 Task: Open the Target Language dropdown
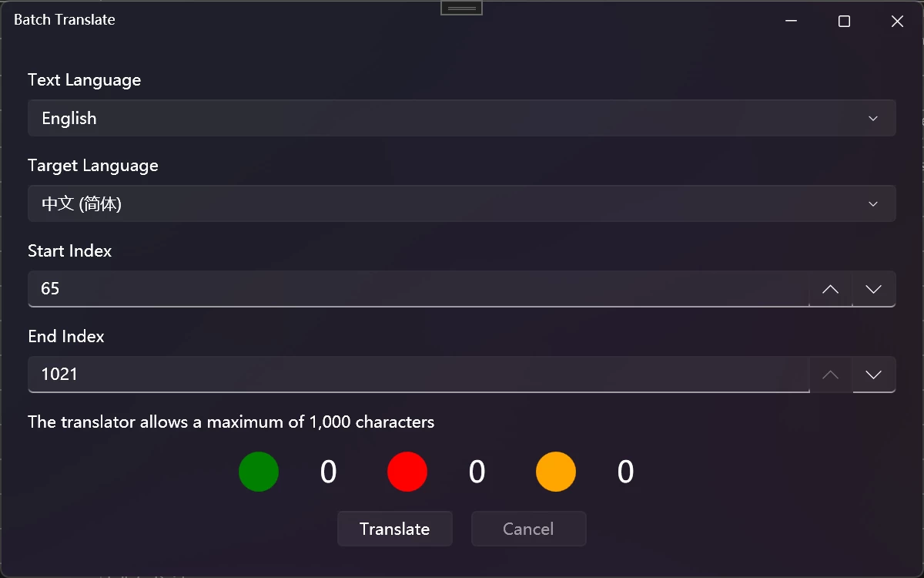pyautogui.click(x=462, y=203)
